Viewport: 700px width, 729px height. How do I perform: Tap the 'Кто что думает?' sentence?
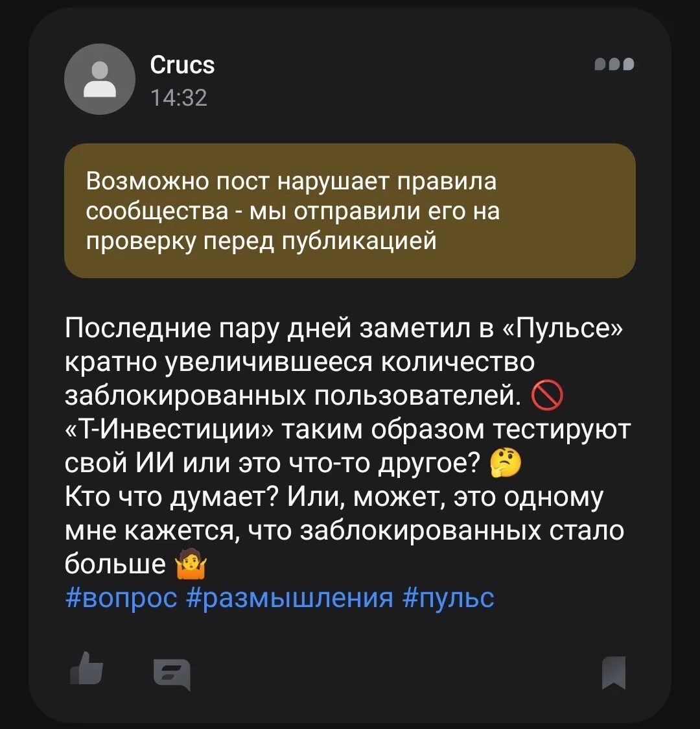[171, 497]
